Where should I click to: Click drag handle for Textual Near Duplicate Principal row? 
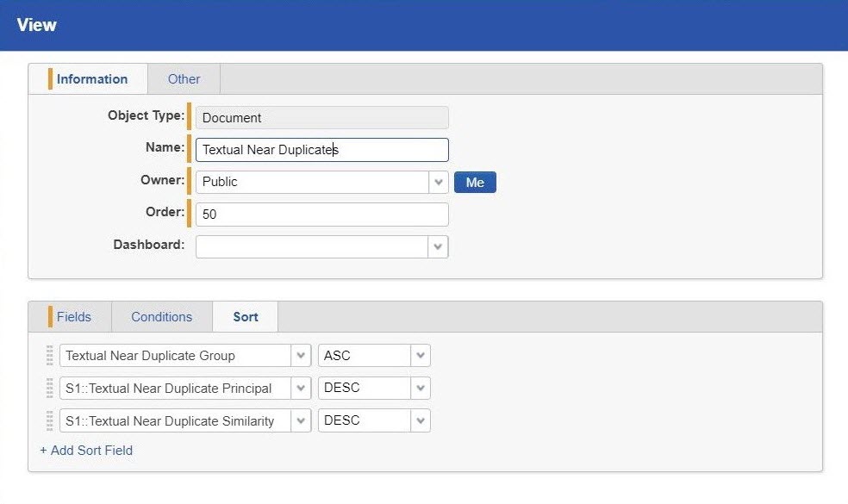point(50,388)
